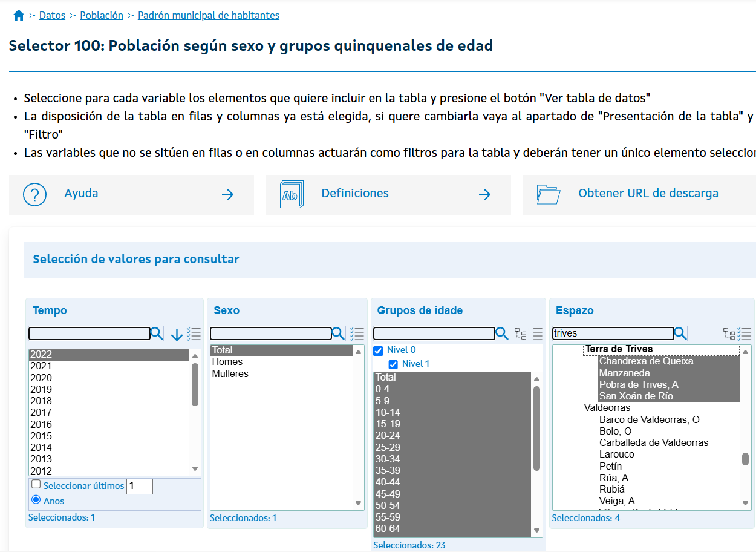Select the Anos radio button

click(x=36, y=500)
